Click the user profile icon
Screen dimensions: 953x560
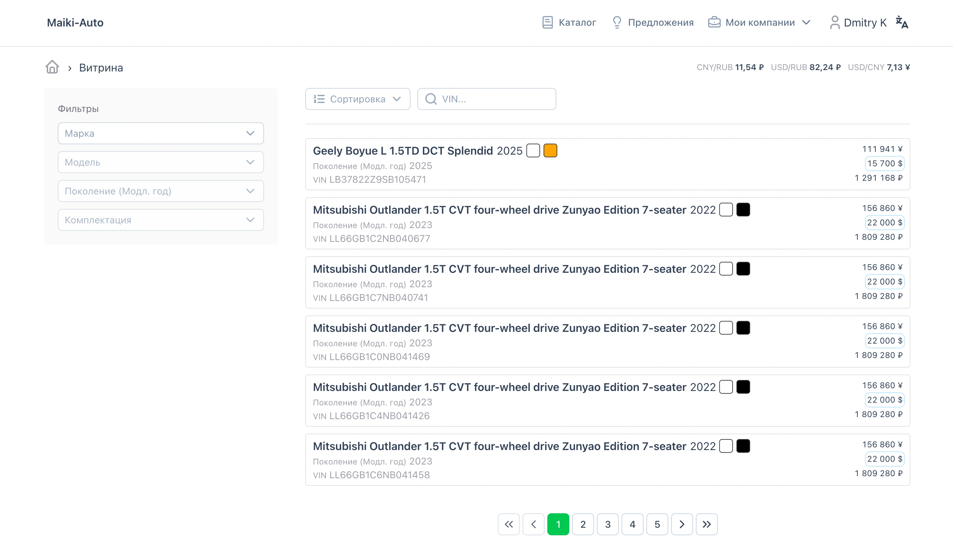pyautogui.click(x=835, y=23)
